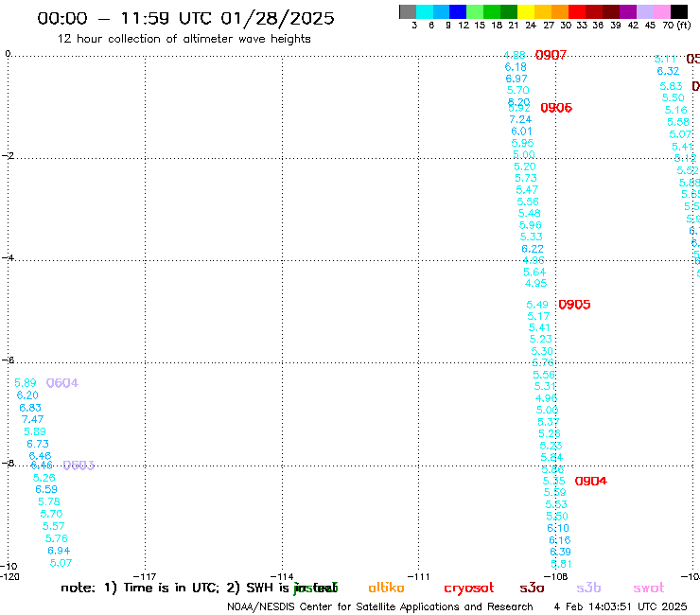Screen dimensions: 700x615
Task: Click the purple 42 ft legend swatch
Action: [x=628, y=12]
